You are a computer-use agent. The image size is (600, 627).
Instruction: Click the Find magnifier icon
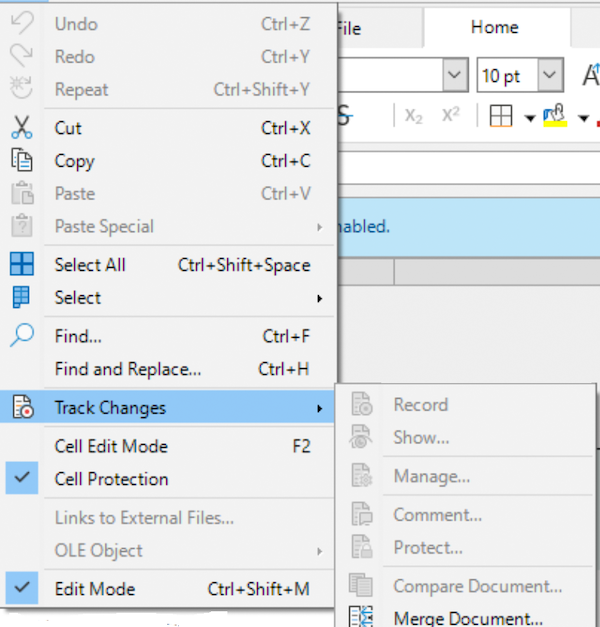[21, 336]
